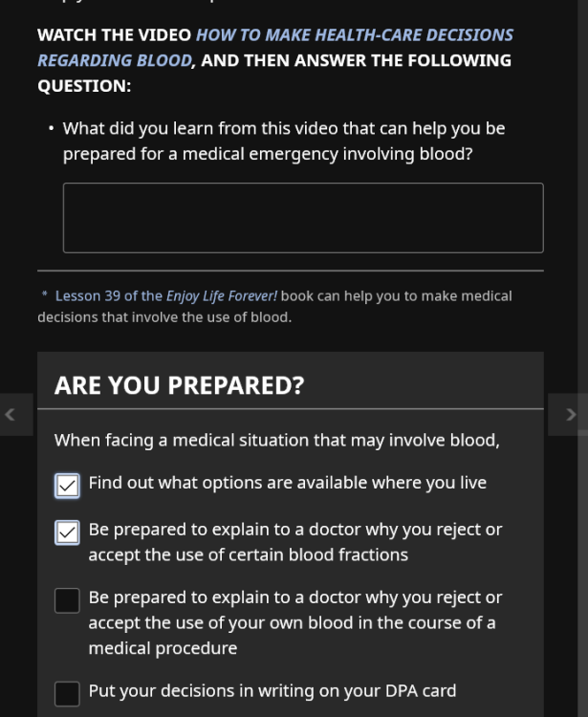The image size is (588, 717).
Task: Click 'Put your decisions in writing' label
Action: pyautogui.click(x=272, y=690)
